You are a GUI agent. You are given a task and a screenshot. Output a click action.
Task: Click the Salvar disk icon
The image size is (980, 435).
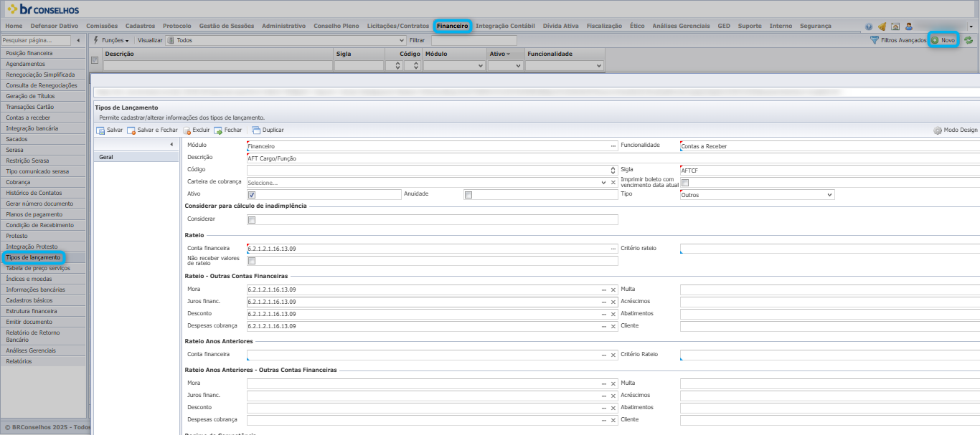(x=100, y=130)
